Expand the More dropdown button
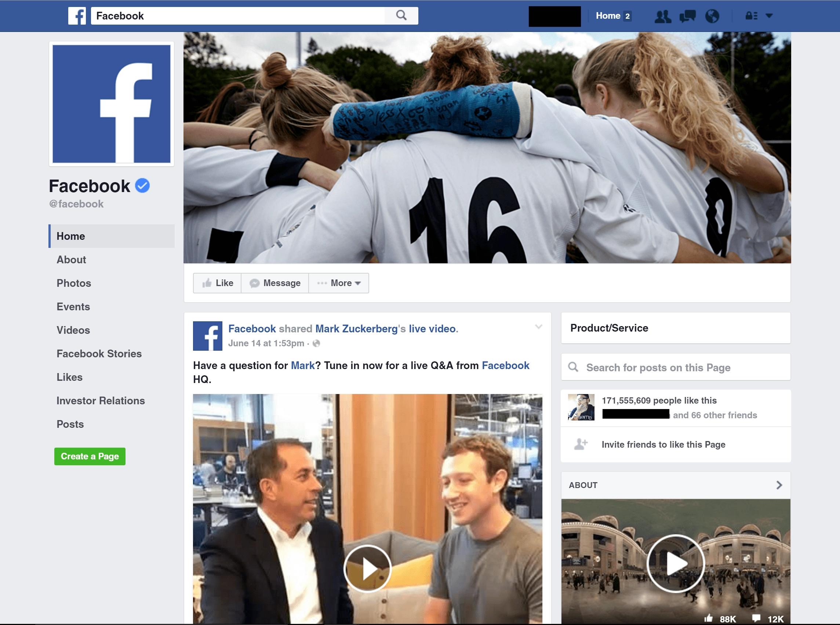 click(339, 283)
